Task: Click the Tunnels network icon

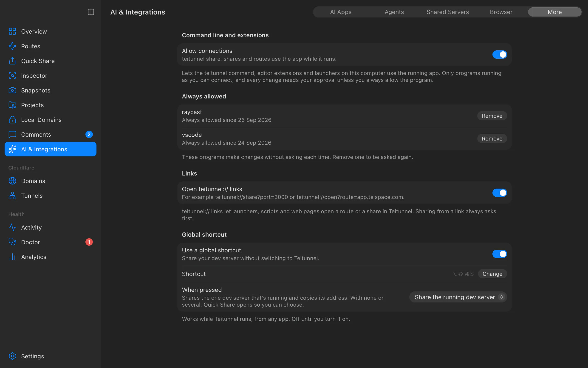Action: coord(12,196)
